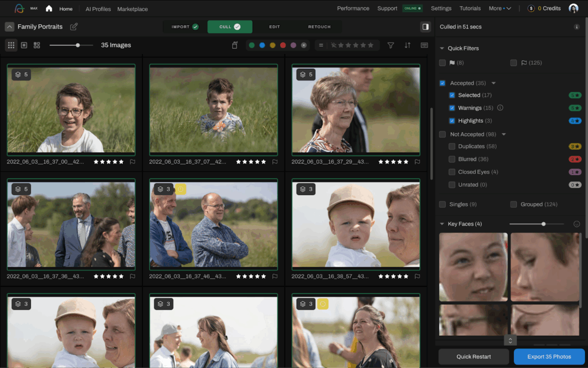The width and height of the screenshot is (588, 368).
Task: Click the Home icon in top bar
Action: pyautogui.click(x=49, y=9)
